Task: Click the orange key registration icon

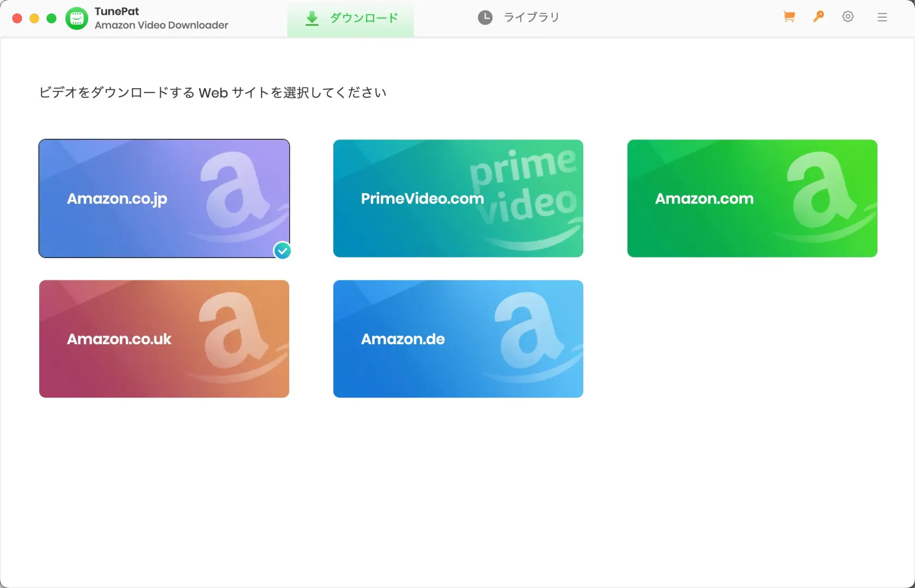Action: (x=818, y=17)
